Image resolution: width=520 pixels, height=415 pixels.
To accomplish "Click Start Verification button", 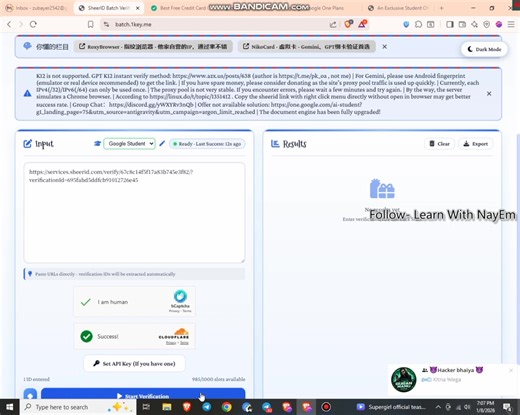I will [143, 394].
